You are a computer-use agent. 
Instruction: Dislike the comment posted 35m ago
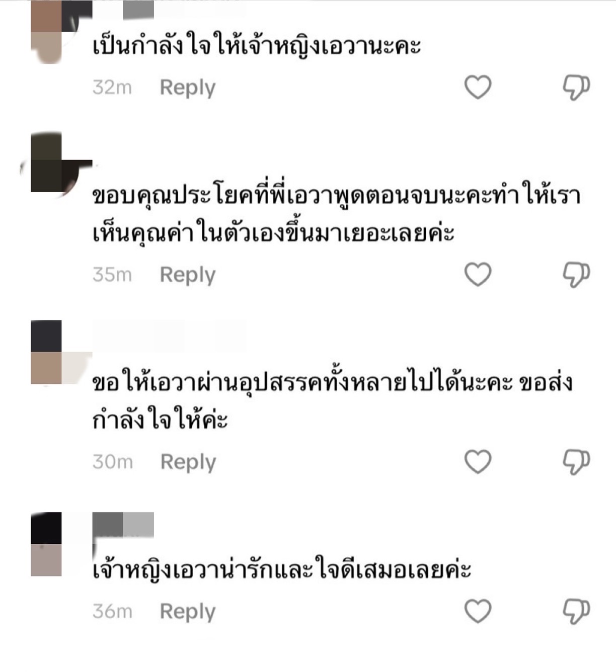(x=576, y=275)
